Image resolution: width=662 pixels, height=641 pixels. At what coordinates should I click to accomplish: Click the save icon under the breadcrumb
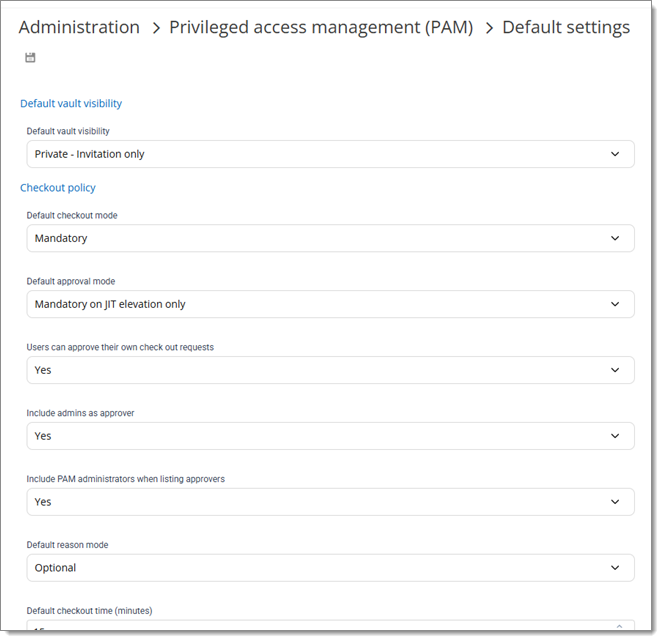click(30, 58)
